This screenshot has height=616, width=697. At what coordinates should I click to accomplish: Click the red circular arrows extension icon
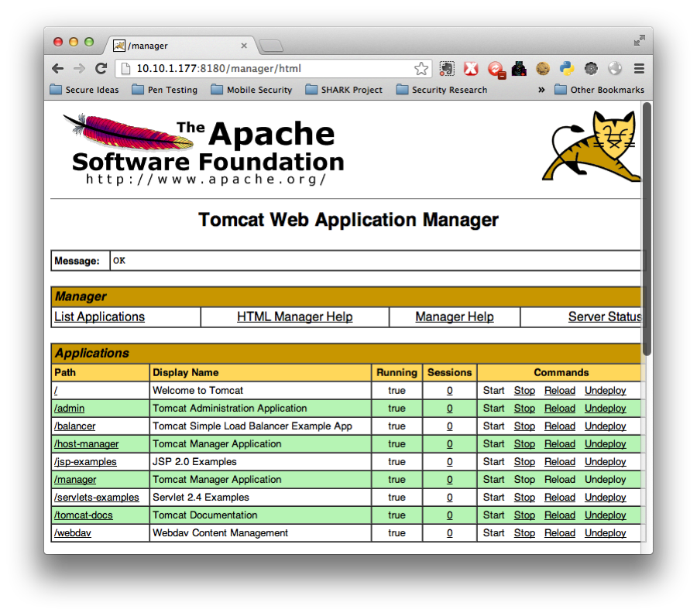tap(496, 70)
